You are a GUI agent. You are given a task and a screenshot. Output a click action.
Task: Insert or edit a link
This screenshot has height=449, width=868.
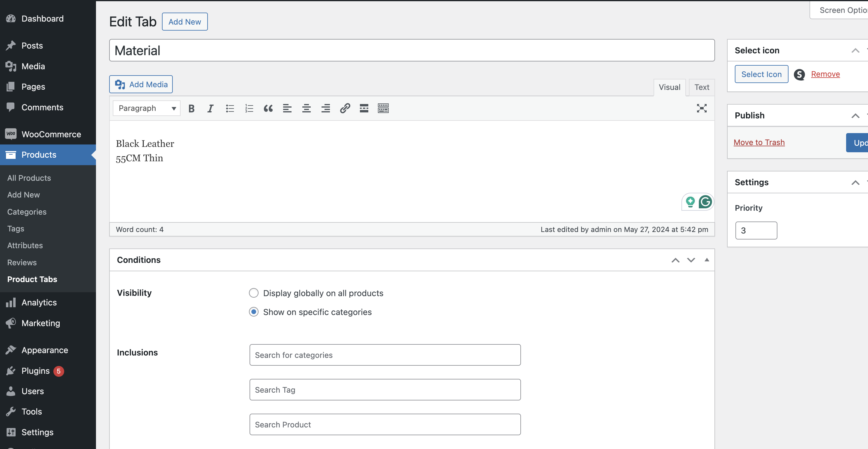pos(345,109)
